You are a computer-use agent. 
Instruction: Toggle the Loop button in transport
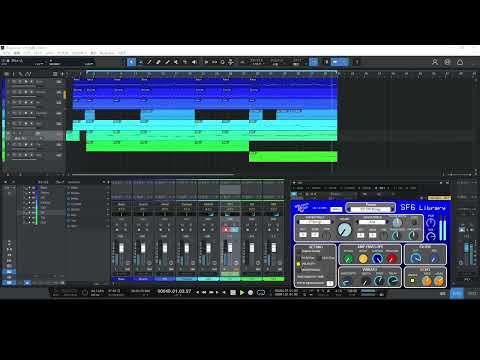pyautogui.click(x=261, y=293)
